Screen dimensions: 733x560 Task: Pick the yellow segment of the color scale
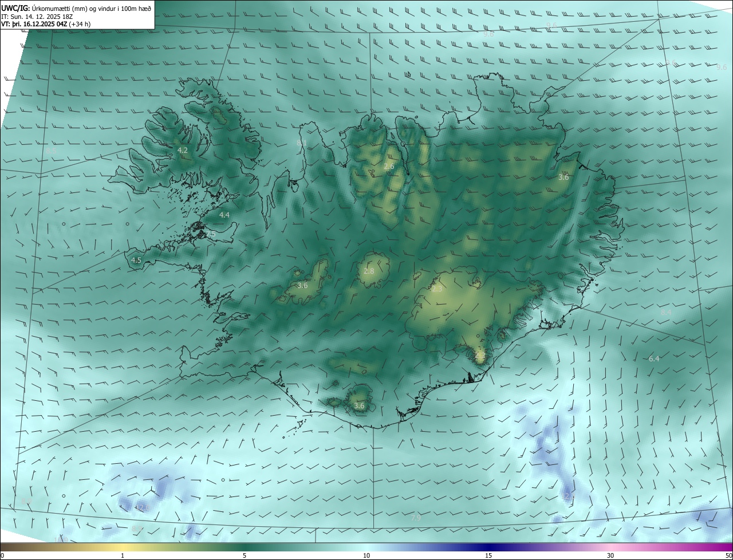tap(123, 547)
